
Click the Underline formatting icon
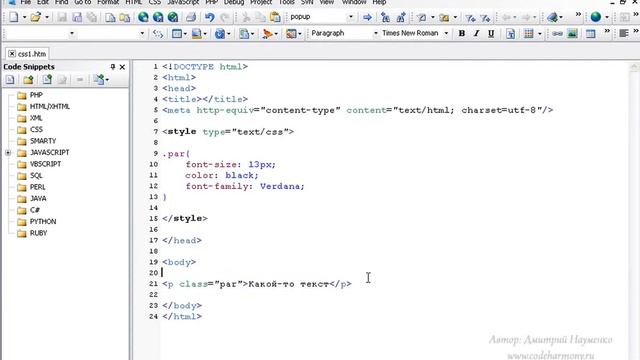point(491,33)
